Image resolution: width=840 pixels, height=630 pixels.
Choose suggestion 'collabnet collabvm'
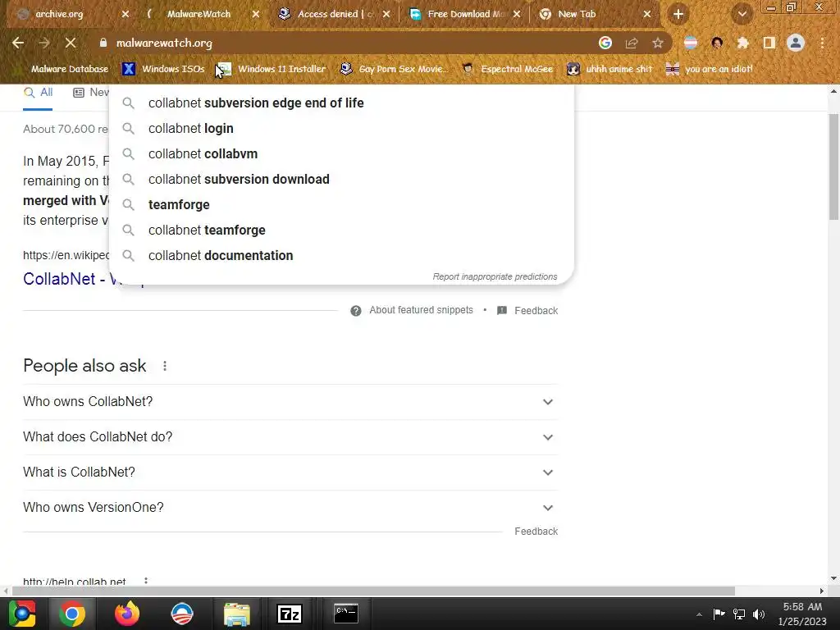pos(341,153)
